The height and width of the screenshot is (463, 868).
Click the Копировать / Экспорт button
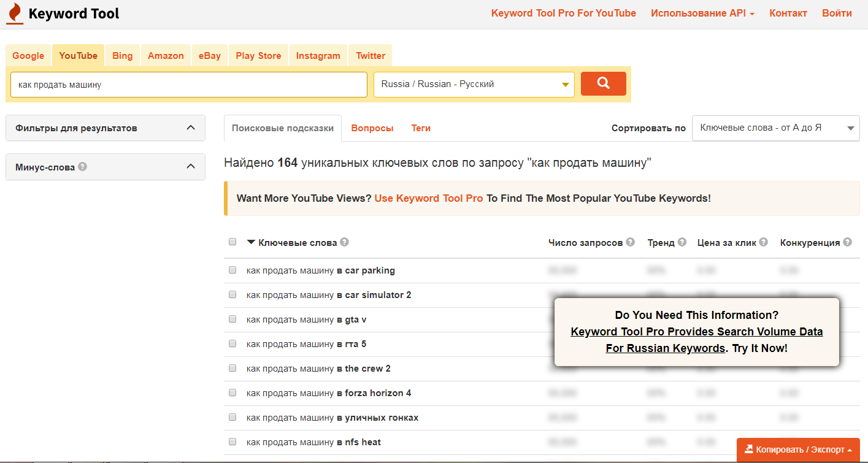797,450
